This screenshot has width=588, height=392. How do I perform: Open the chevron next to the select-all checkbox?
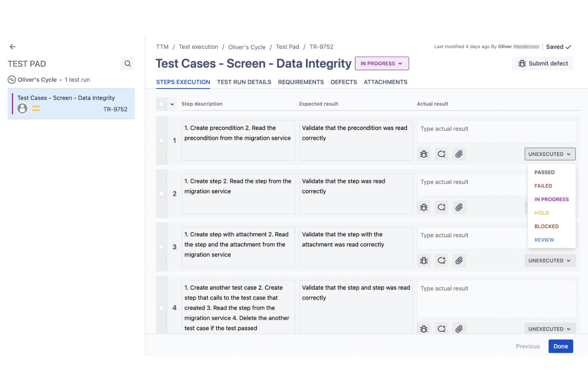pyautogui.click(x=172, y=104)
